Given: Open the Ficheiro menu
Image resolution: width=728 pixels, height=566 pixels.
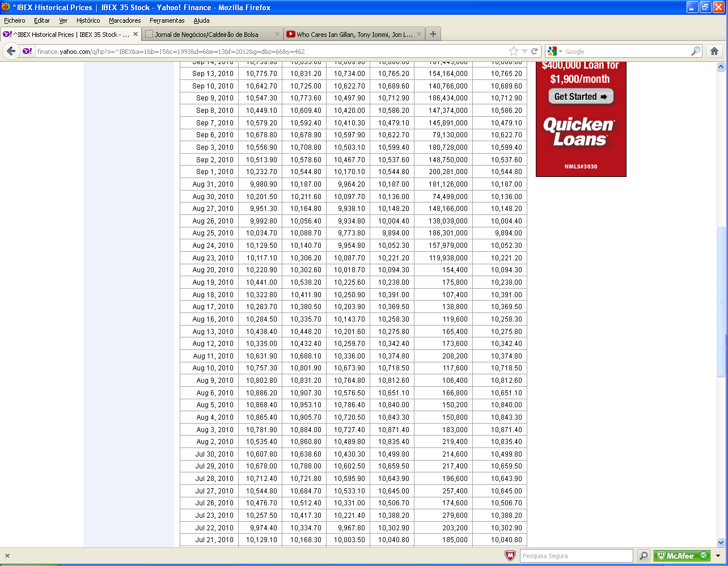Looking at the screenshot, I should 15,20.
